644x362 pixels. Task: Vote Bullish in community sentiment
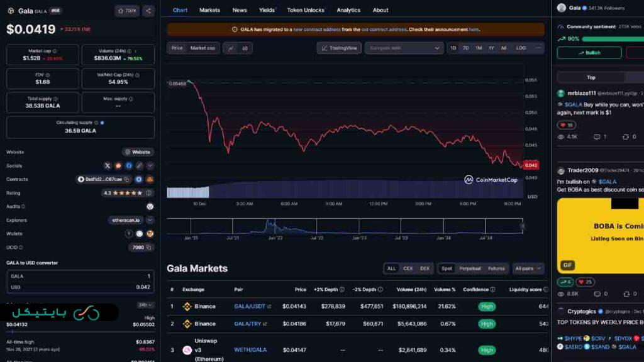pos(589,53)
